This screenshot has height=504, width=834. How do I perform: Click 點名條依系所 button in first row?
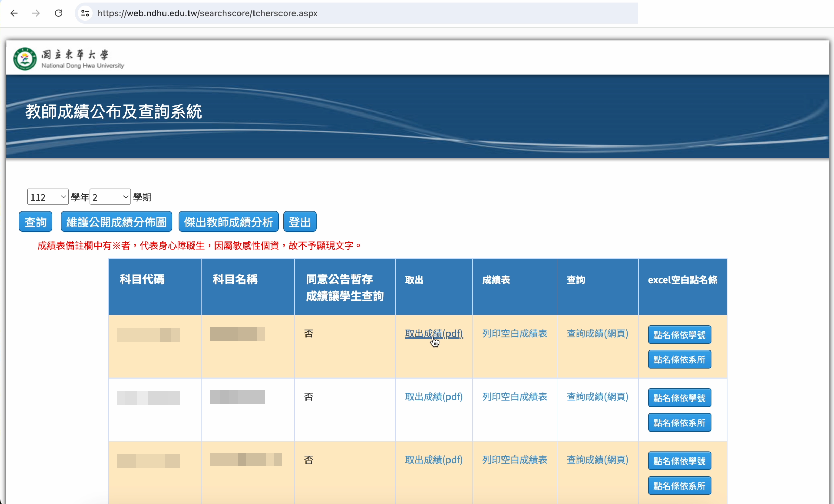679,359
